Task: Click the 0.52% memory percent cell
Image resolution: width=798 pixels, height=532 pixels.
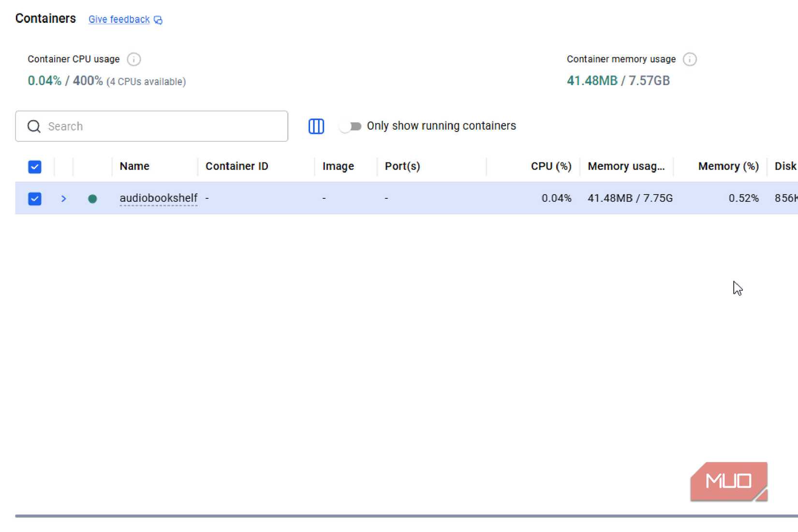Action: pos(744,198)
